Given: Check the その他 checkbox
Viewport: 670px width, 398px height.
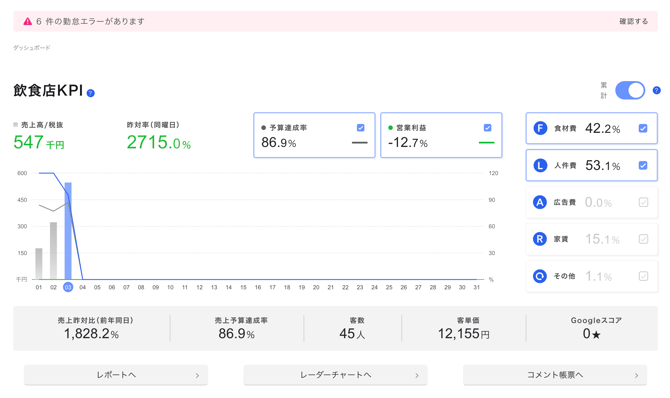Looking at the screenshot, I should coord(644,276).
